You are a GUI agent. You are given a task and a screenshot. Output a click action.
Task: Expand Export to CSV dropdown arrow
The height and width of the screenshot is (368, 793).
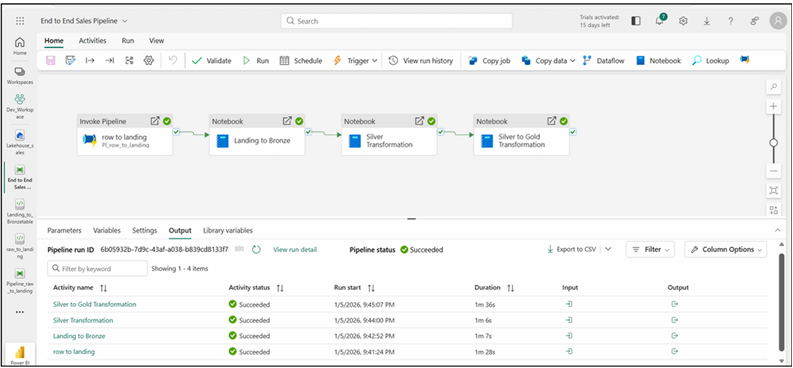[608, 249]
